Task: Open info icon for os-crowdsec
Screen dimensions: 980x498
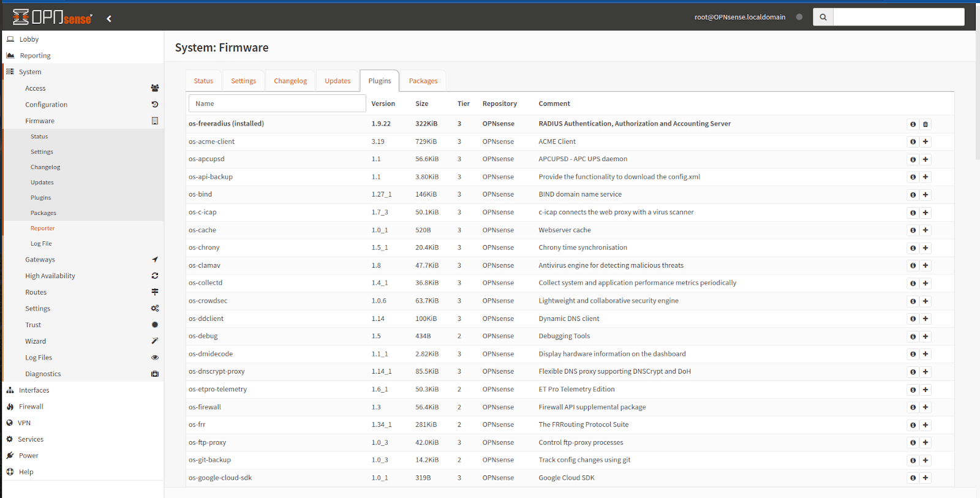Action: click(913, 301)
